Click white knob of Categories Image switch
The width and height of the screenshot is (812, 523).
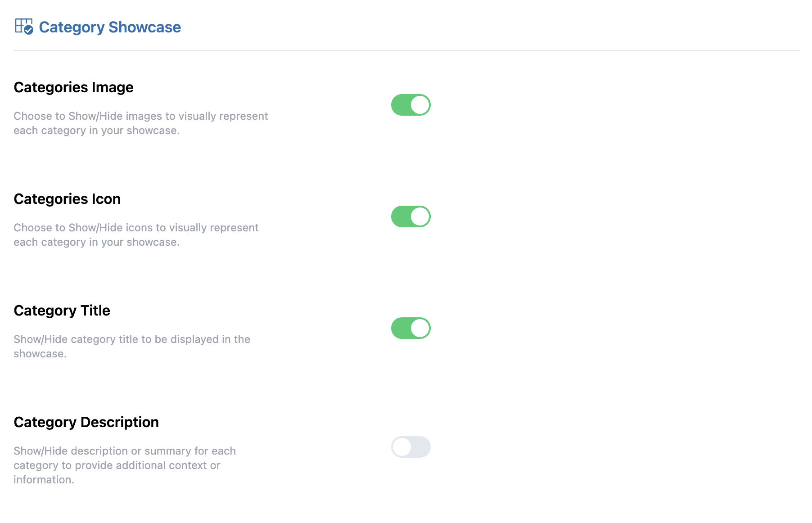pyautogui.click(x=420, y=105)
